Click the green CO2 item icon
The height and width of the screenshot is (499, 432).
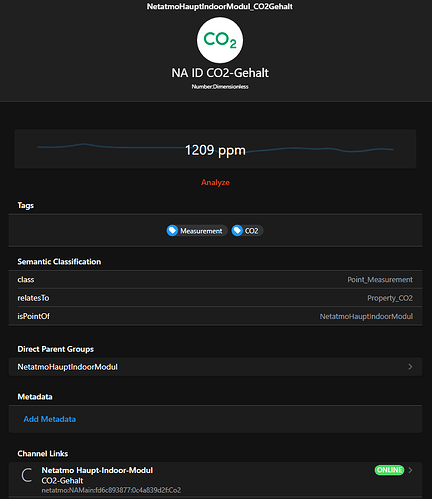point(220,40)
